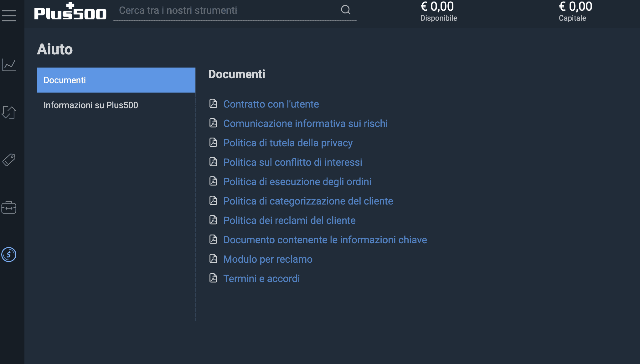The width and height of the screenshot is (640, 364).
Task: Open Comunicazione informativa sui rischi document
Action: (x=305, y=124)
